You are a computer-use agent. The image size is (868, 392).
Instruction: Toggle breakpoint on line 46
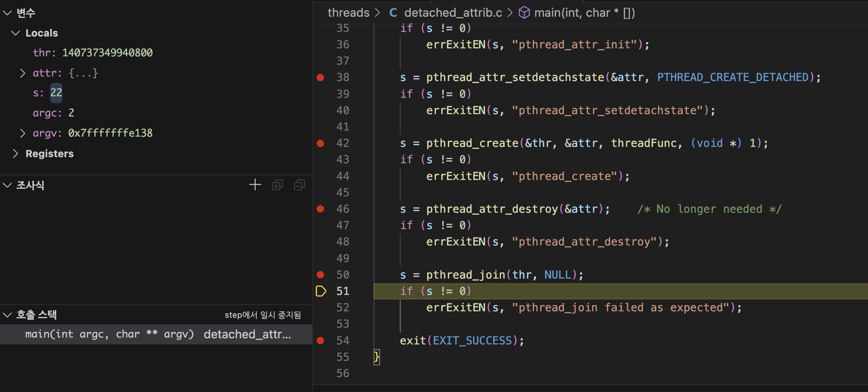[321, 209]
